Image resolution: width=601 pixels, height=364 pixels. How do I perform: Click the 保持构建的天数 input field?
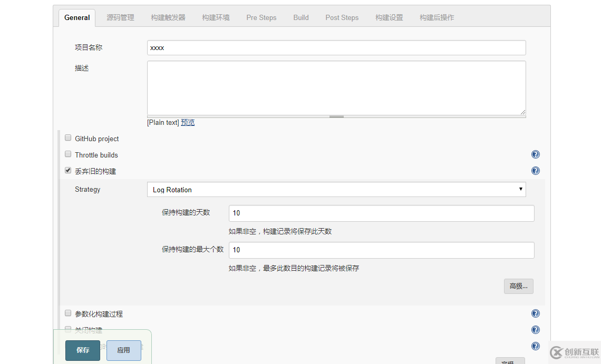click(381, 213)
